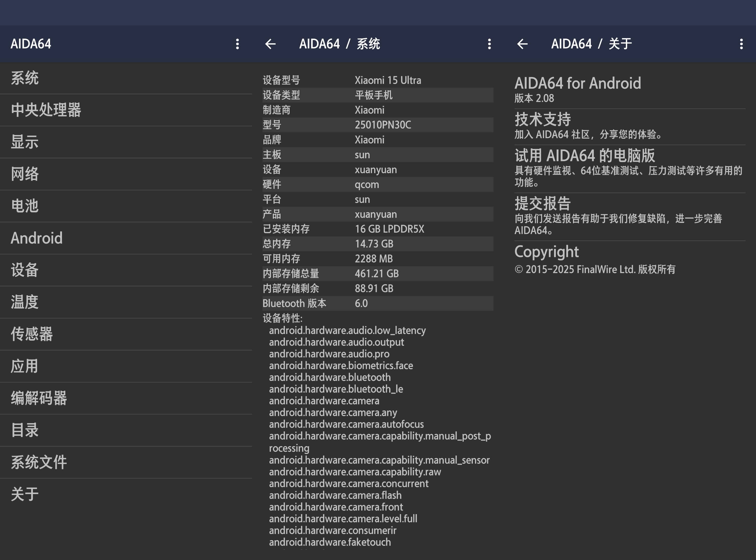Select the 设备型号 Xiaomi 15 Ultra row
The width and height of the screenshot is (756, 560).
tap(378, 80)
